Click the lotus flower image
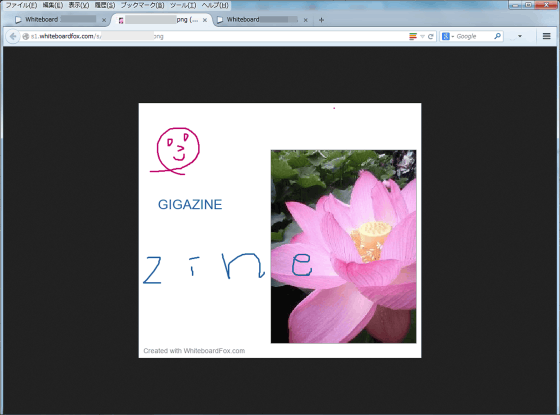This screenshot has width=560, height=415. click(343, 246)
